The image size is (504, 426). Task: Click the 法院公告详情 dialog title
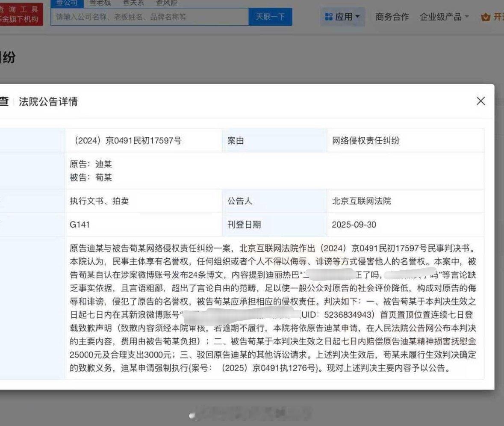48,102
